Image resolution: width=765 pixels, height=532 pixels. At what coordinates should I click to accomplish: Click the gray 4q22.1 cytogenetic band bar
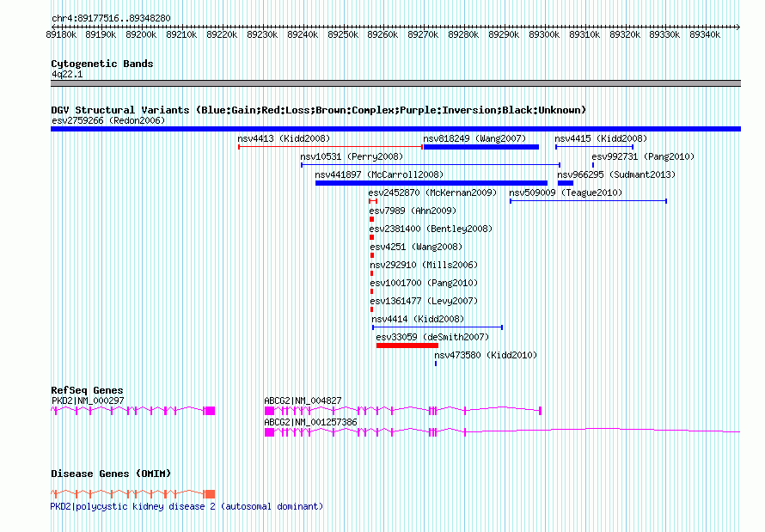[395, 83]
